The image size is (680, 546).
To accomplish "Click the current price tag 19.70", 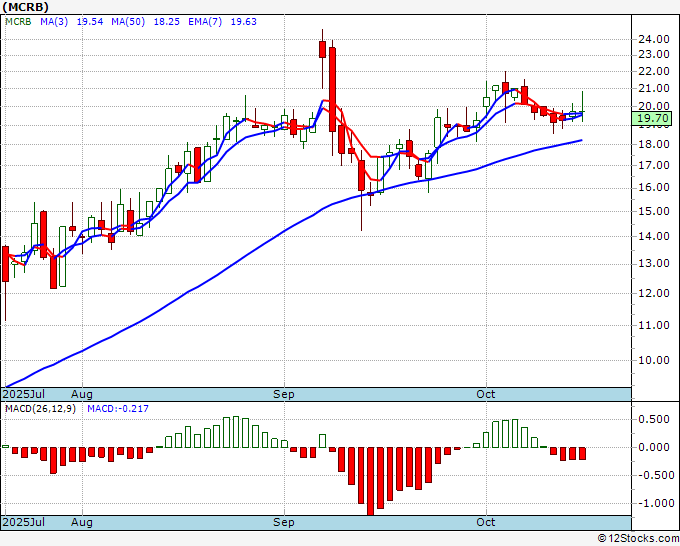I will (652, 118).
